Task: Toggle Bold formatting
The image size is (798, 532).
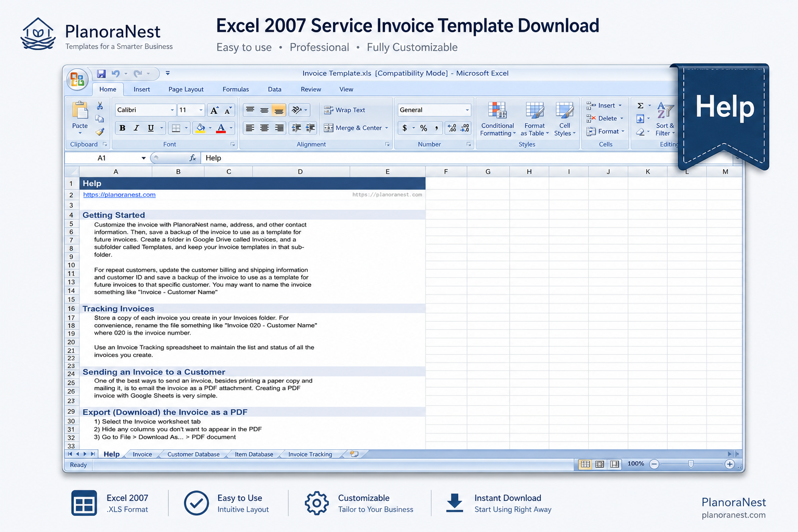Action: pyautogui.click(x=122, y=128)
